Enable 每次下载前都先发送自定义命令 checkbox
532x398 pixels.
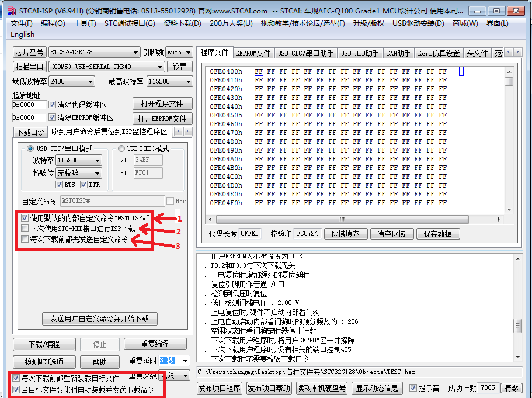click(25, 238)
